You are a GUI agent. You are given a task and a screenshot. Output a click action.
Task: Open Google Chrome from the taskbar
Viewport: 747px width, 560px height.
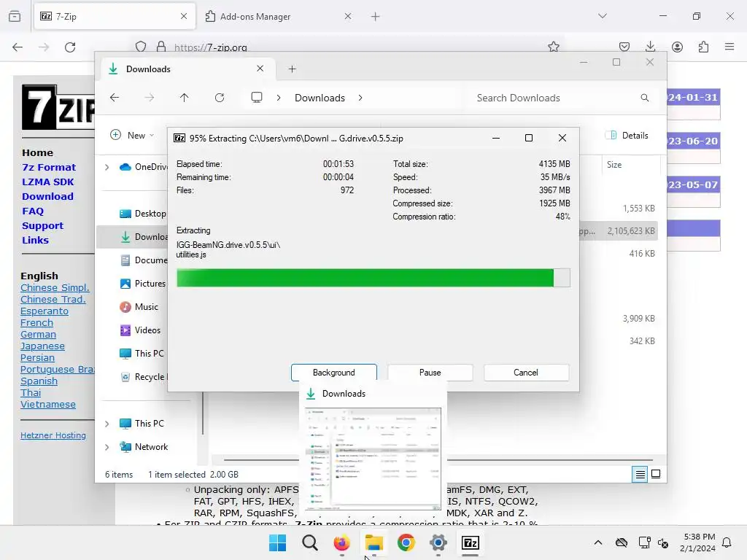coord(406,542)
